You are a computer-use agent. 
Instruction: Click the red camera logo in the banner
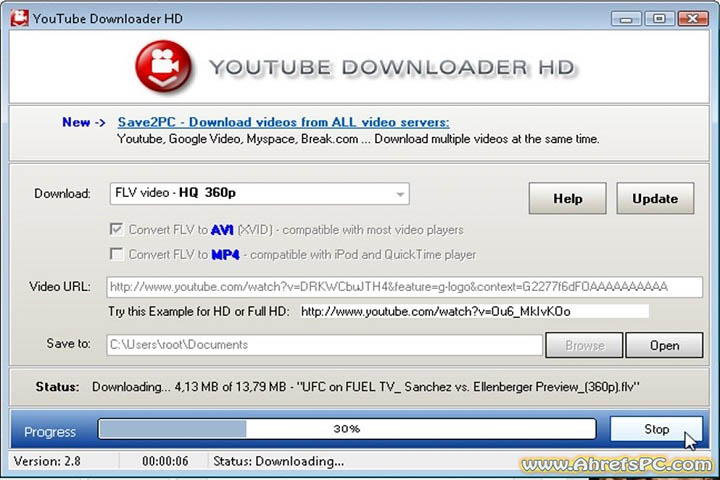point(163,67)
